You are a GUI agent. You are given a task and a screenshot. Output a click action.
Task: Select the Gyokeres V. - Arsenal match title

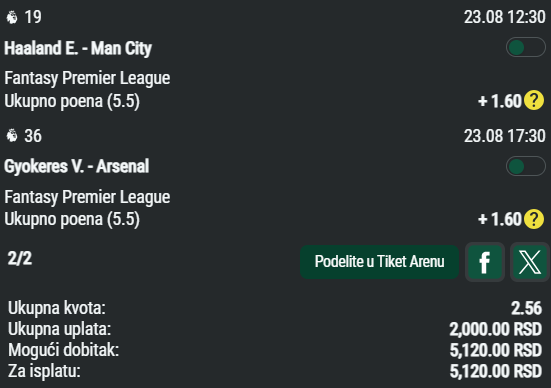pyautogui.click(x=77, y=166)
